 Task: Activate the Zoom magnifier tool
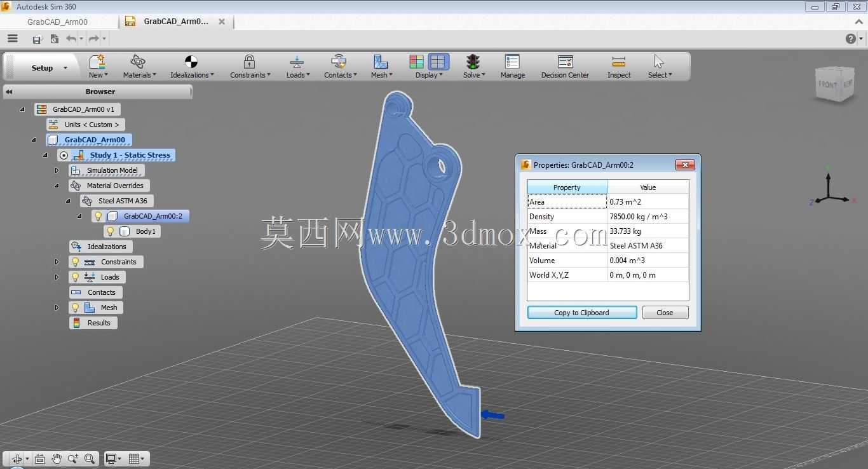point(73,459)
